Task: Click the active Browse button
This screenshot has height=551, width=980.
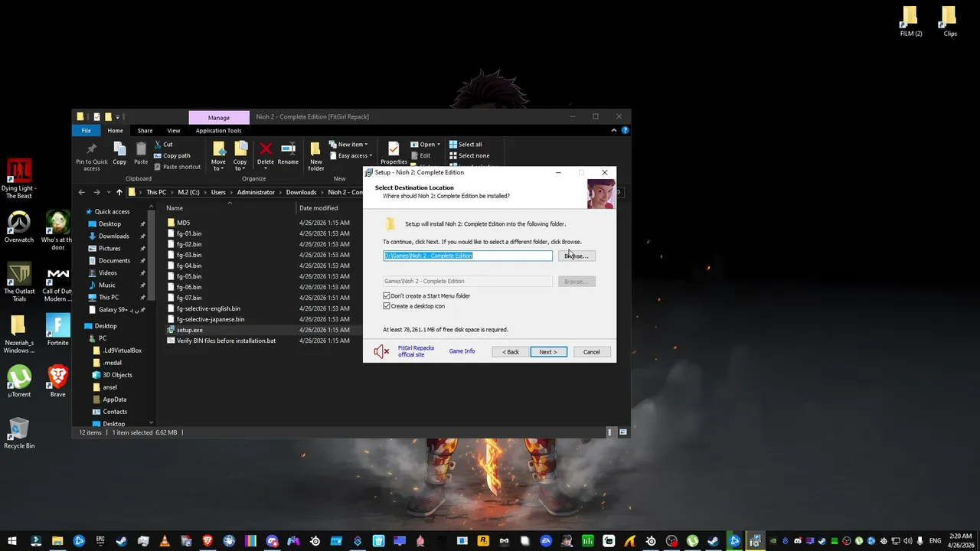Action: tap(577, 256)
